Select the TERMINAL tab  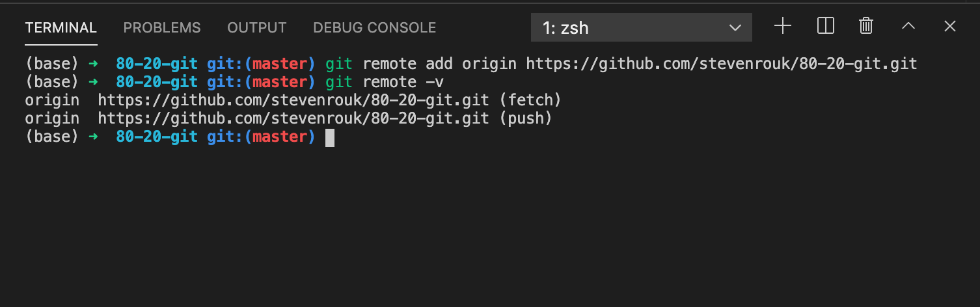(61, 28)
